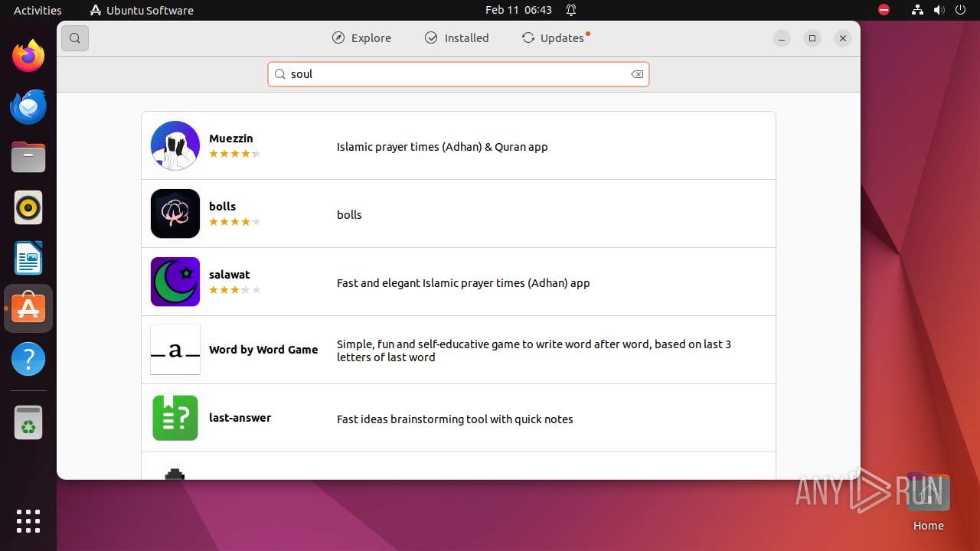Select the salawat app title
The height and width of the screenshot is (551, 980).
click(x=229, y=275)
